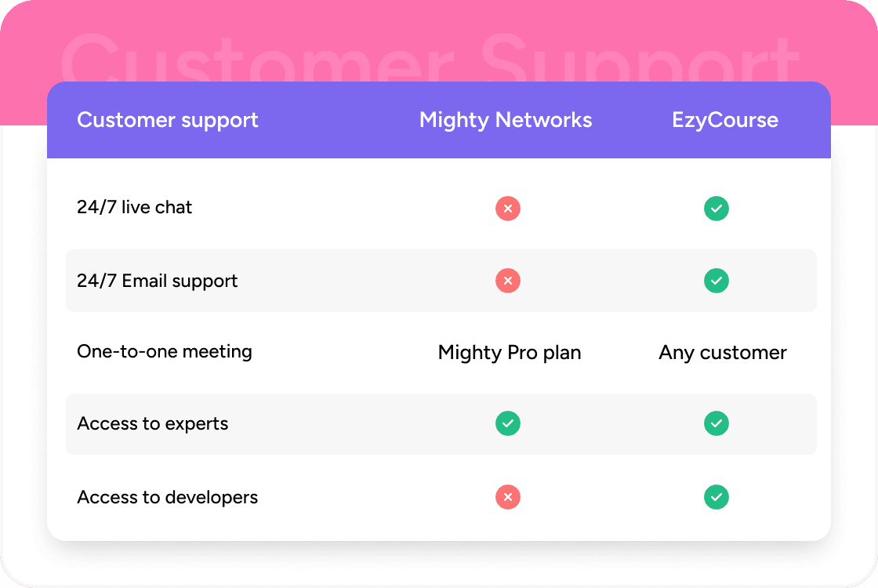The height and width of the screenshot is (588, 878).
Task: Click EzyCourse Access to experts checkmark
Action: (x=717, y=423)
